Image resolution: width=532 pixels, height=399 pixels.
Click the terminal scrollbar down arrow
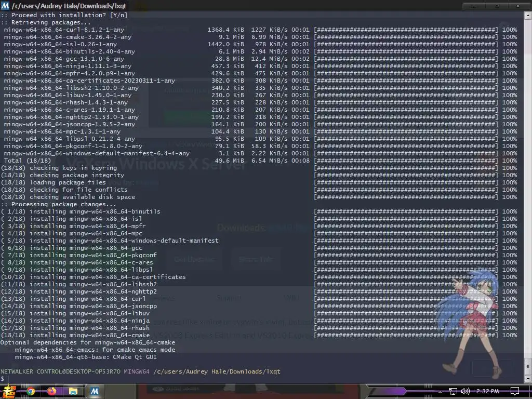point(528,379)
